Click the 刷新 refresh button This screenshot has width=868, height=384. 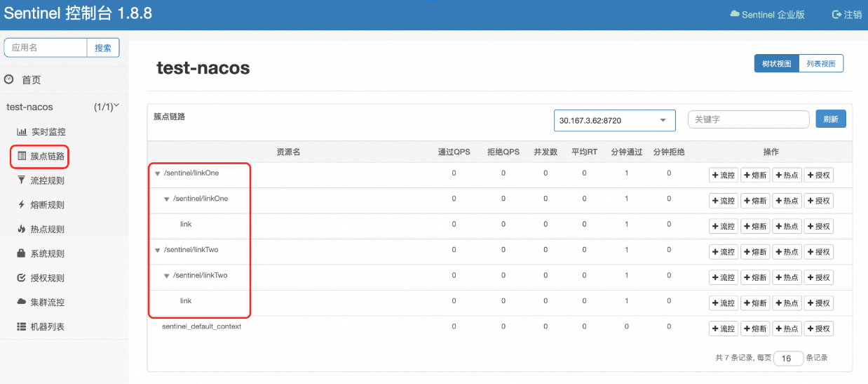click(830, 119)
